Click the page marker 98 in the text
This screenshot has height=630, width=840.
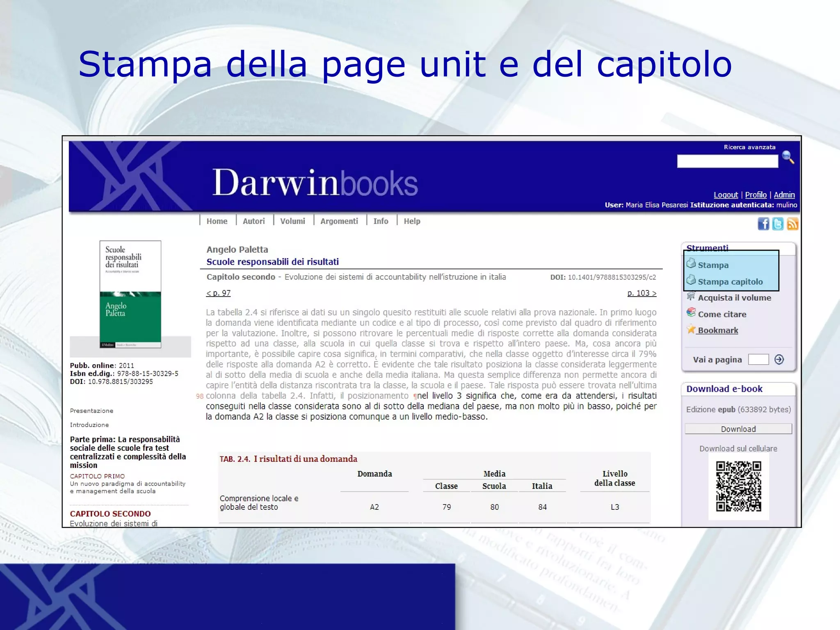200,396
